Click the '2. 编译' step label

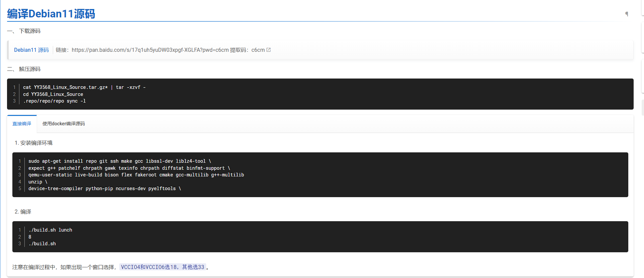(23, 212)
